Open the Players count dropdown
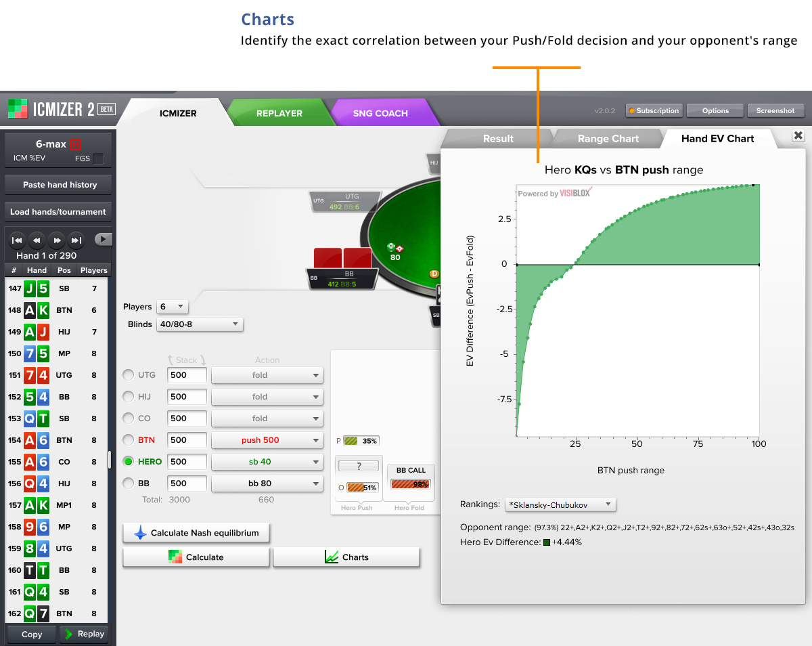 point(173,307)
